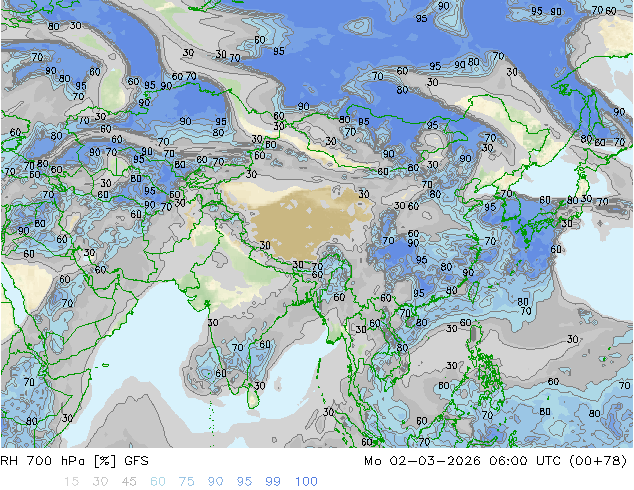Select the legend value 100
The width and height of the screenshot is (634, 490).
[x=306, y=482]
